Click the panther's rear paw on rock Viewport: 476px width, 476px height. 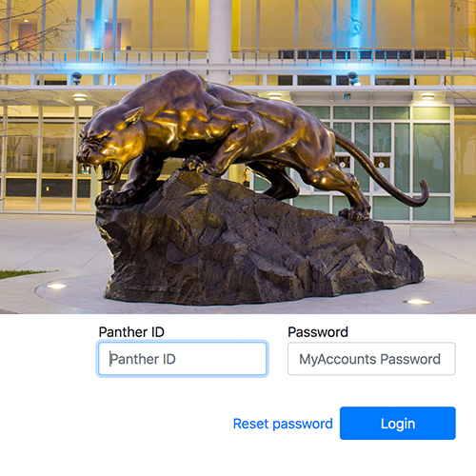click(355, 214)
